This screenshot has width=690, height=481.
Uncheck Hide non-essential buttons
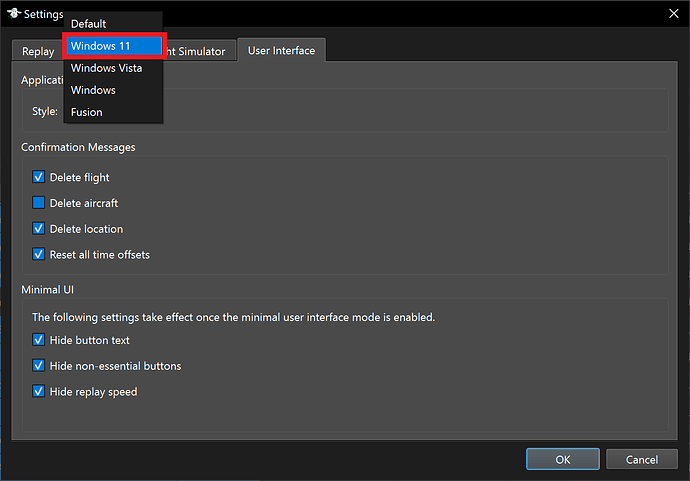tap(39, 366)
